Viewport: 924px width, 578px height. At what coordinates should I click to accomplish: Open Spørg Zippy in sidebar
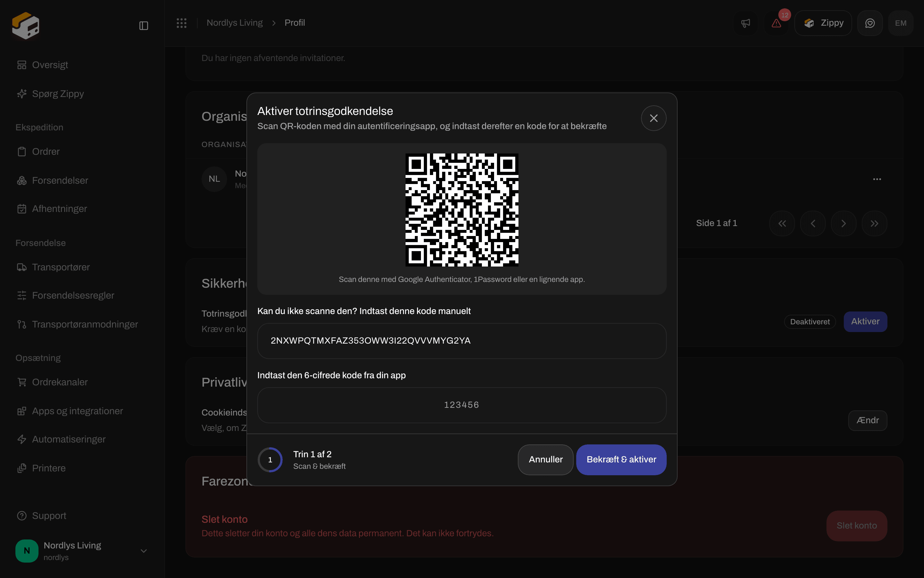pos(82,94)
